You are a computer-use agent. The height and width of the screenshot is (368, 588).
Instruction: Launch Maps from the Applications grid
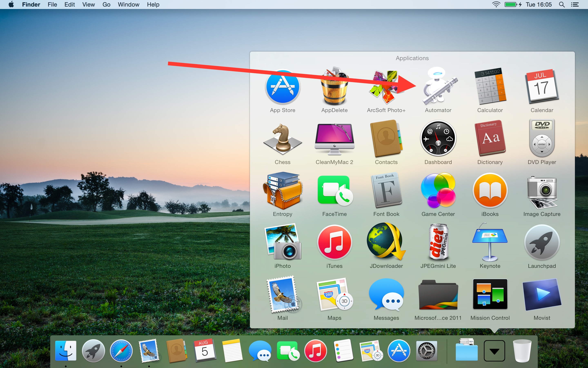(335, 294)
